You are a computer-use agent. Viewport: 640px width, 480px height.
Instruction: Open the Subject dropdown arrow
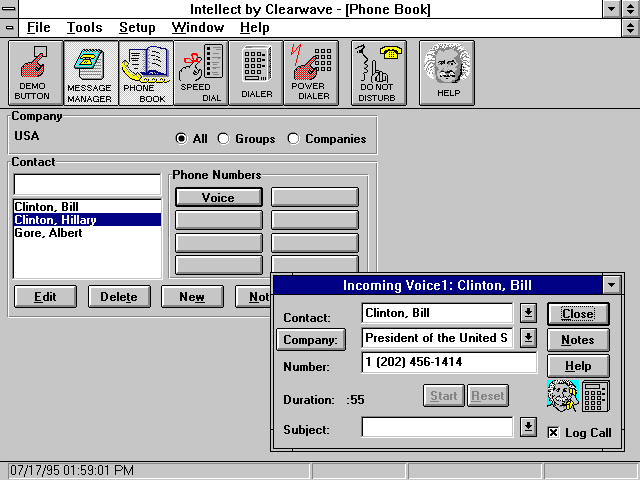pyautogui.click(x=528, y=428)
